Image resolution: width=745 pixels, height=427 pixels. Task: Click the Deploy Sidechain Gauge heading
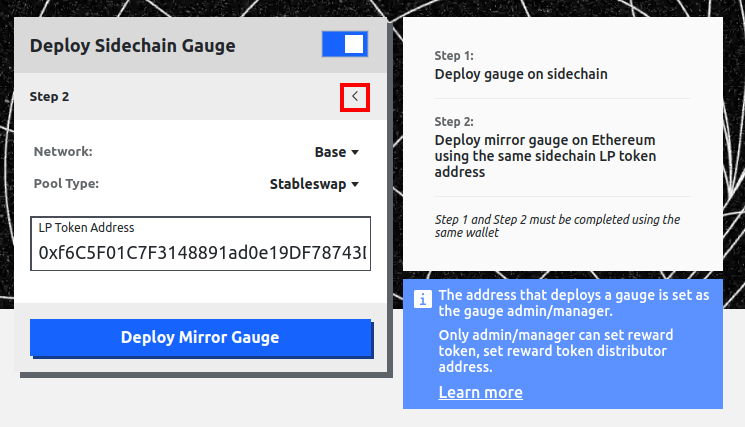coord(132,45)
